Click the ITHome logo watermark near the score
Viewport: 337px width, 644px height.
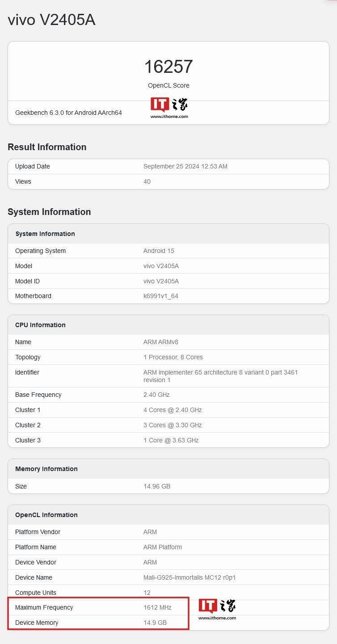tap(169, 108)
